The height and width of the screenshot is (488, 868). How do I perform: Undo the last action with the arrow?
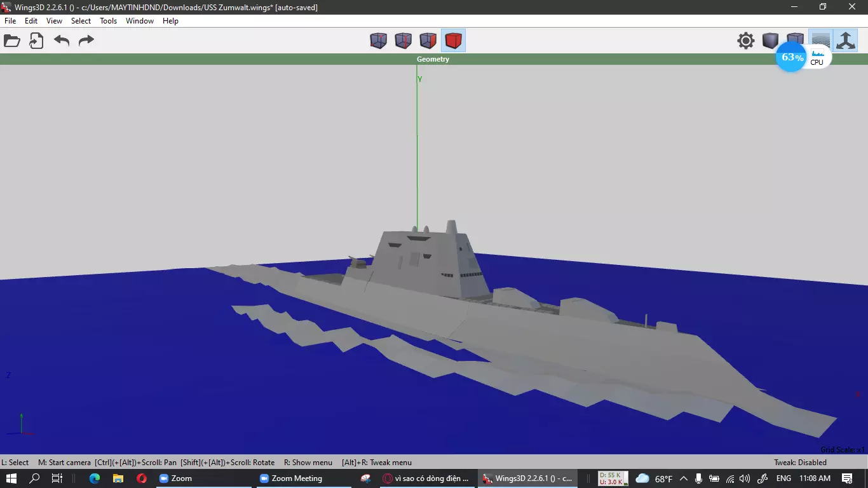click(62, 41)
